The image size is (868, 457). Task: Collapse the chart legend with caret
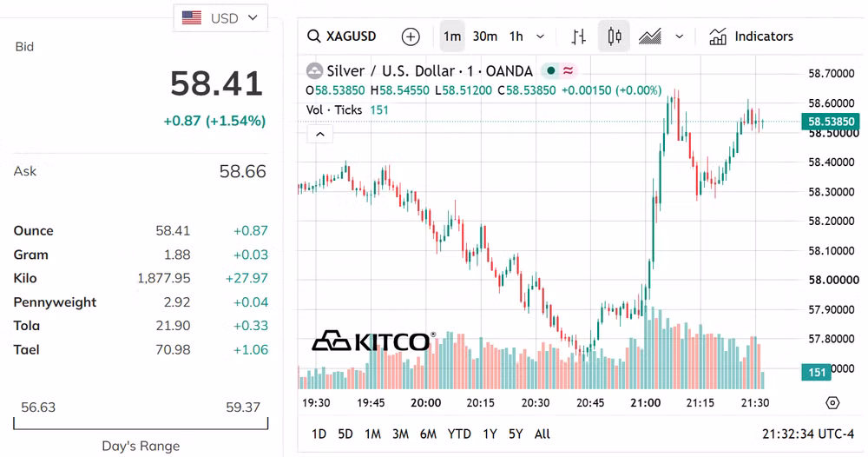click(x=320, y=134)
